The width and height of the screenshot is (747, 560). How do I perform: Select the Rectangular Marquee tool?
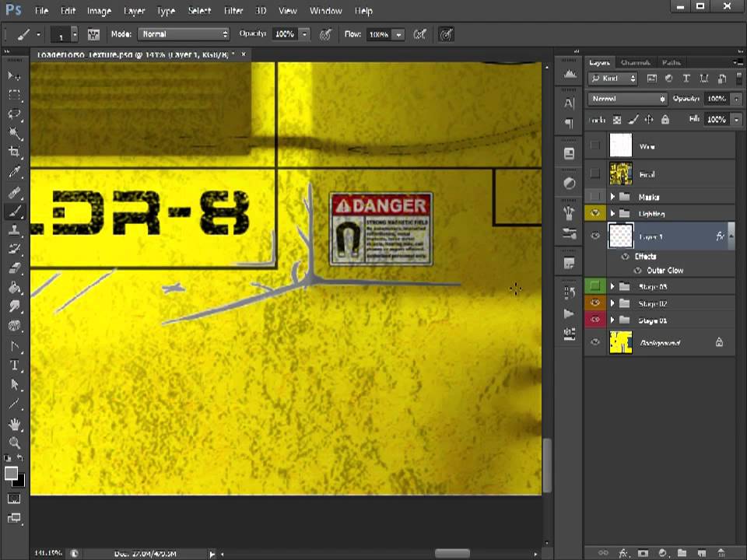(14, 95)
